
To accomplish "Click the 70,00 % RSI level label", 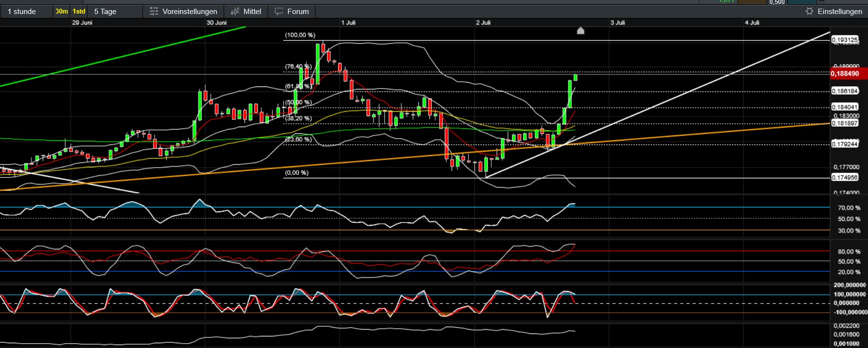I will (849, 208).
